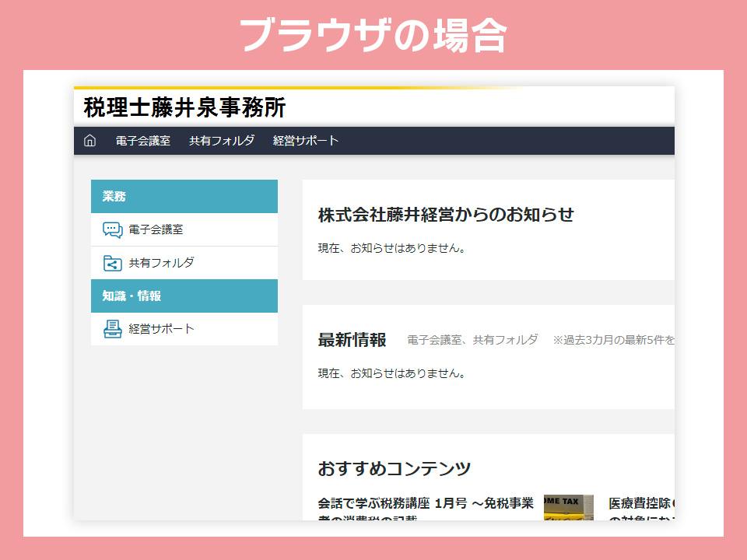Open 電子会議室 from the top navigation bar
The height and width of the screenshot is (560, 747).
point(142,141)
